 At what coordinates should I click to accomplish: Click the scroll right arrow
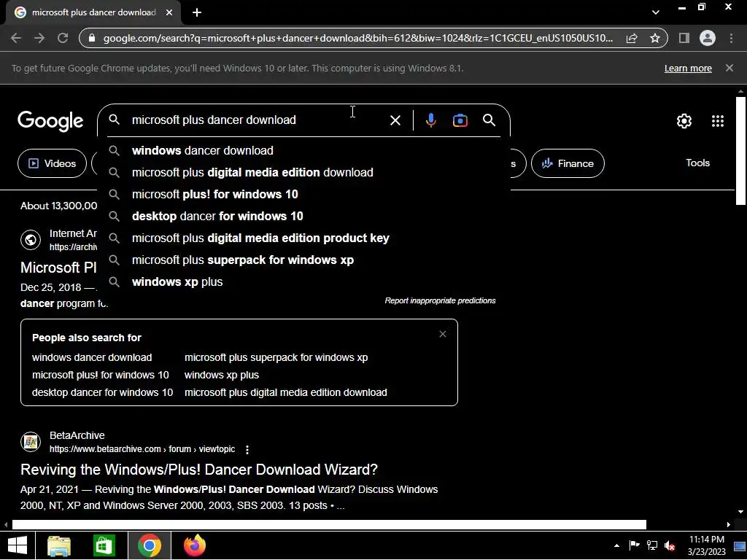click(729, 524)
